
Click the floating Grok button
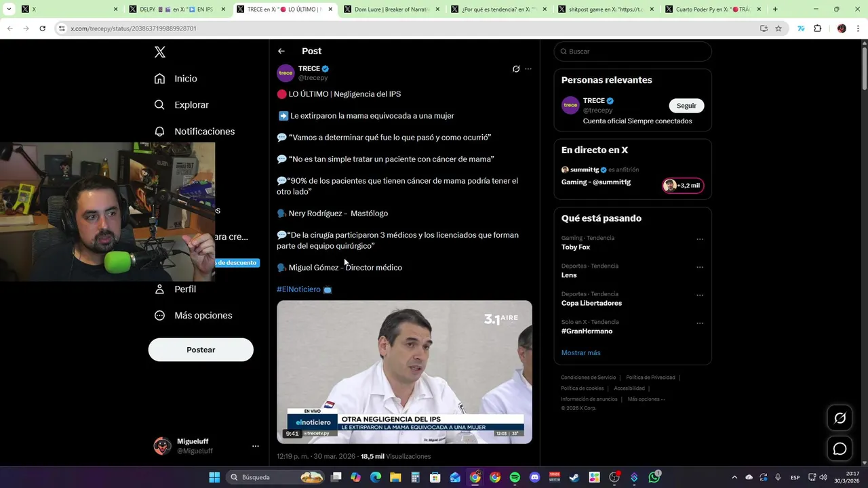840,418
